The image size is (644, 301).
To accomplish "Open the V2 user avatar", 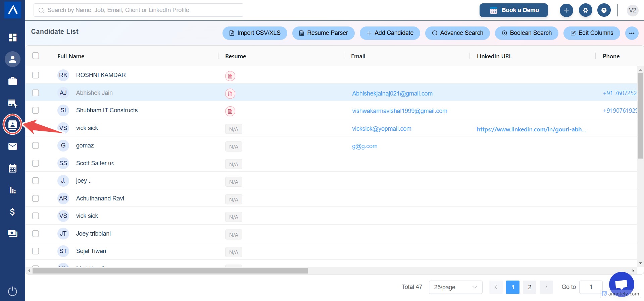I will pos(632,10).
